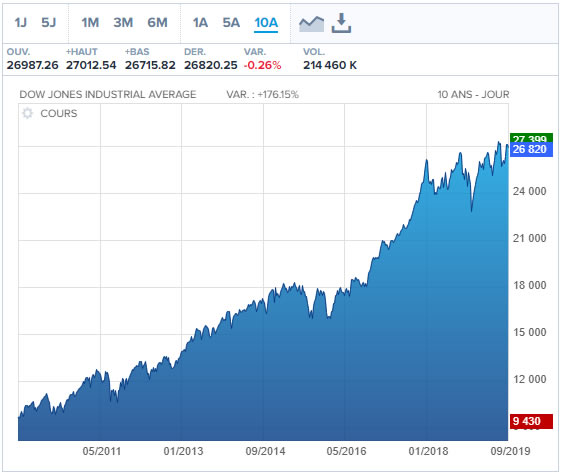Click the DER. header label

pyautogui.click(x=195, y=52)
